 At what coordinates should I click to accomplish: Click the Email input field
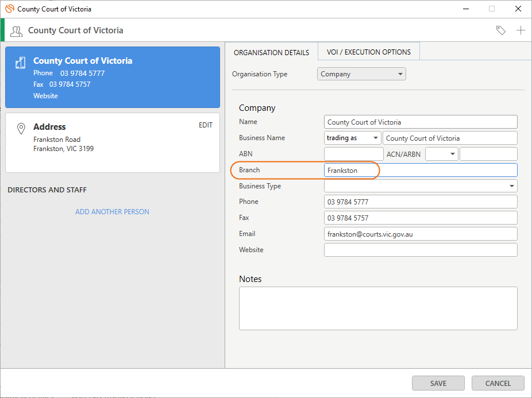coord(421,234)
